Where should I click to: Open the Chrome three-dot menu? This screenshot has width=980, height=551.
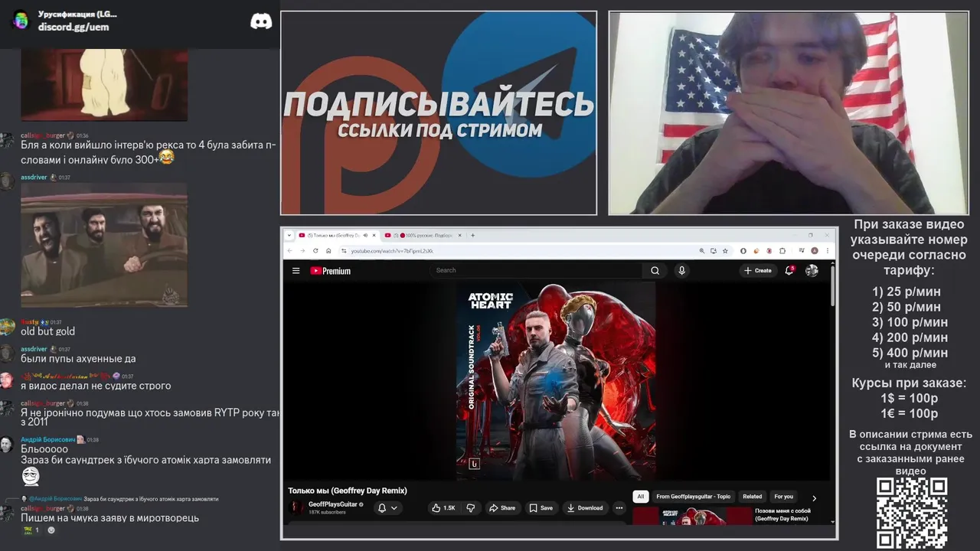pos(828,251)
